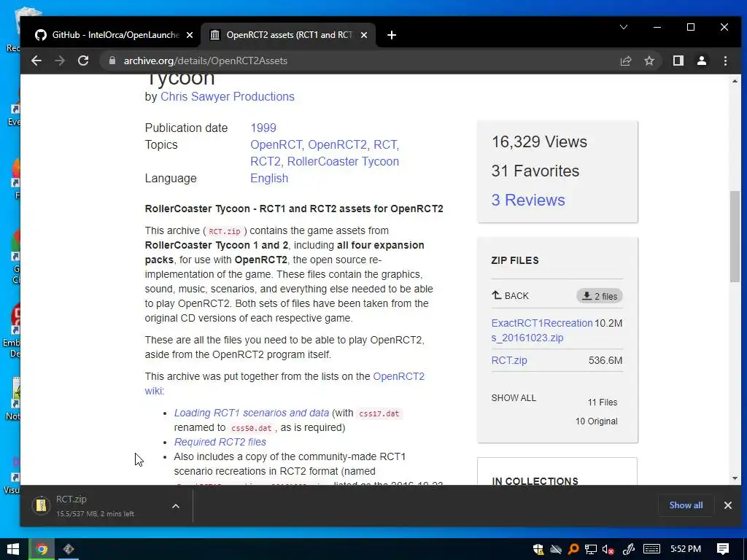Screen dimensions: 747x560
Task: Open the RCT.zip download item
Action: tap(96, 506)
